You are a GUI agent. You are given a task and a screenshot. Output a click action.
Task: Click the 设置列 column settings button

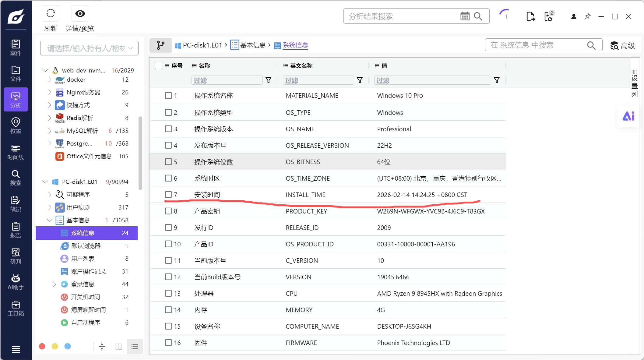tap(635, 84)
